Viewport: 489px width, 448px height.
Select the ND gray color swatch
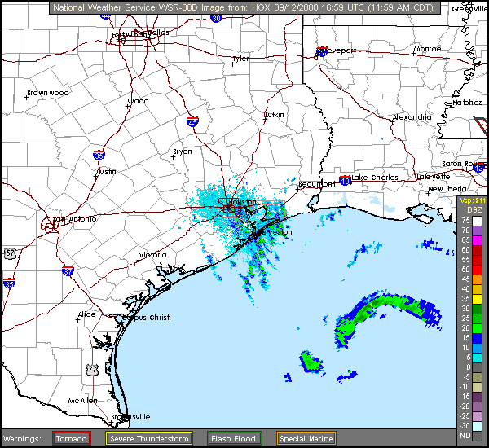[477, 436]
